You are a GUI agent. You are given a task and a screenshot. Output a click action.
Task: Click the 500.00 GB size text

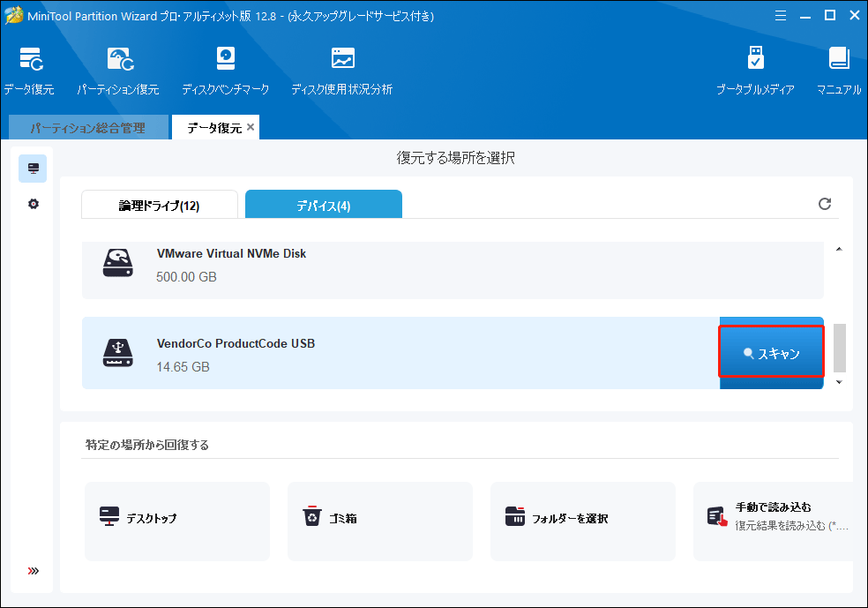click(186, 277)
